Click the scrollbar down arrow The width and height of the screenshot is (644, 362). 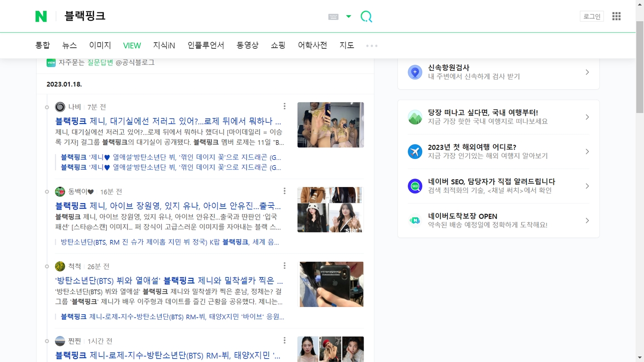[640, 357]
